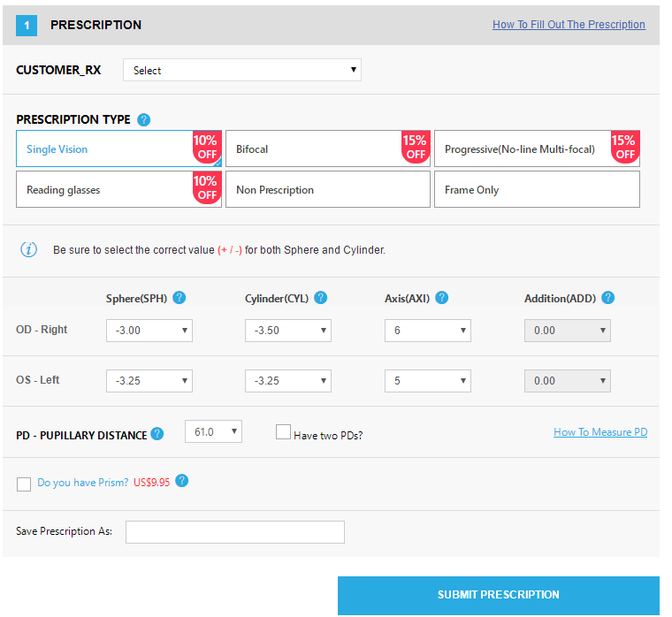This screenshot has height=617, width=672.
Task: Open How To Fill Out The Prescription link
Action: coord(569,25)
